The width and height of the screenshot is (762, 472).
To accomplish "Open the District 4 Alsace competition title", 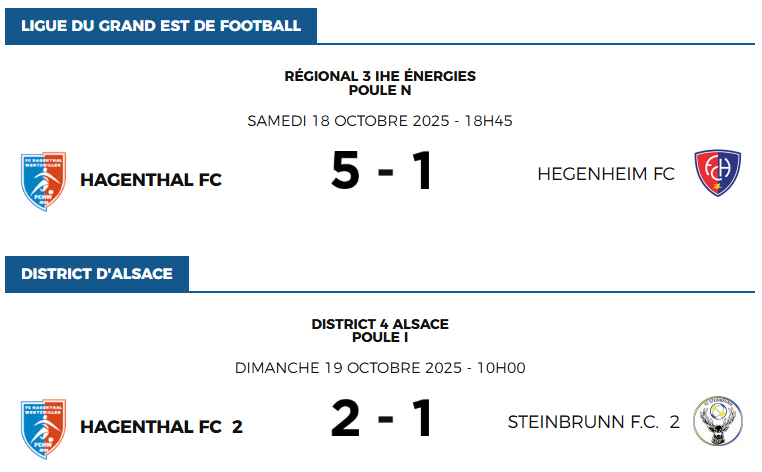I will point(380,324).
